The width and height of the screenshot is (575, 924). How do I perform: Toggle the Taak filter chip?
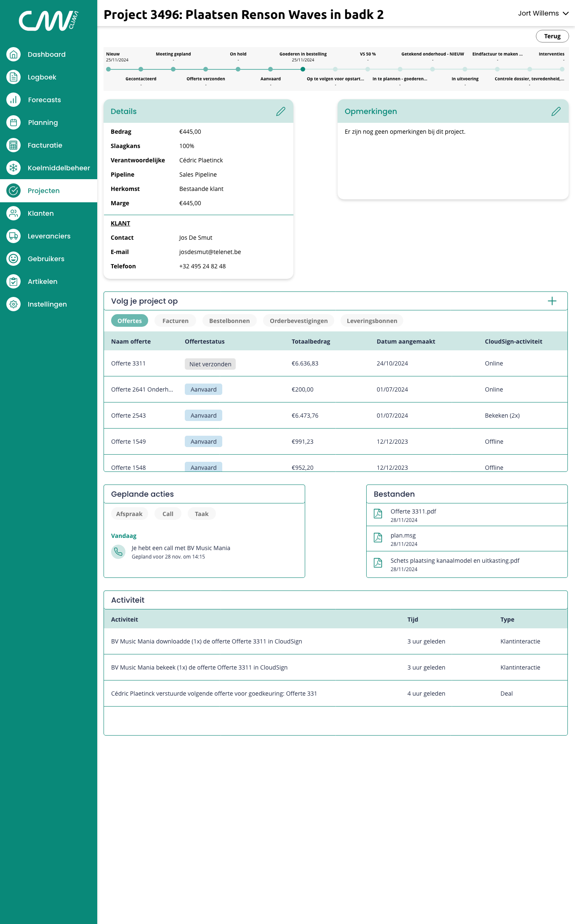point(202,514)
